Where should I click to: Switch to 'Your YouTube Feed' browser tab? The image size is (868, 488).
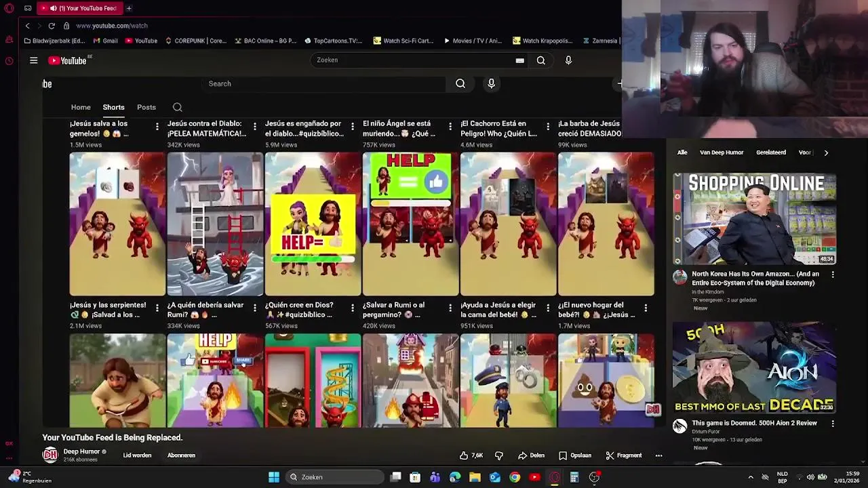point(81,8)
